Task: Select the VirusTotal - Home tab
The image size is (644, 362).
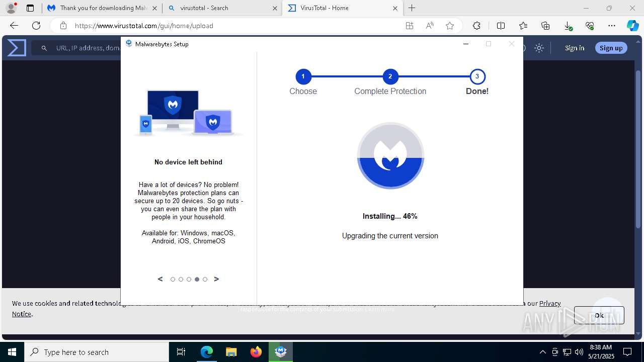Action: click(342, 8)
